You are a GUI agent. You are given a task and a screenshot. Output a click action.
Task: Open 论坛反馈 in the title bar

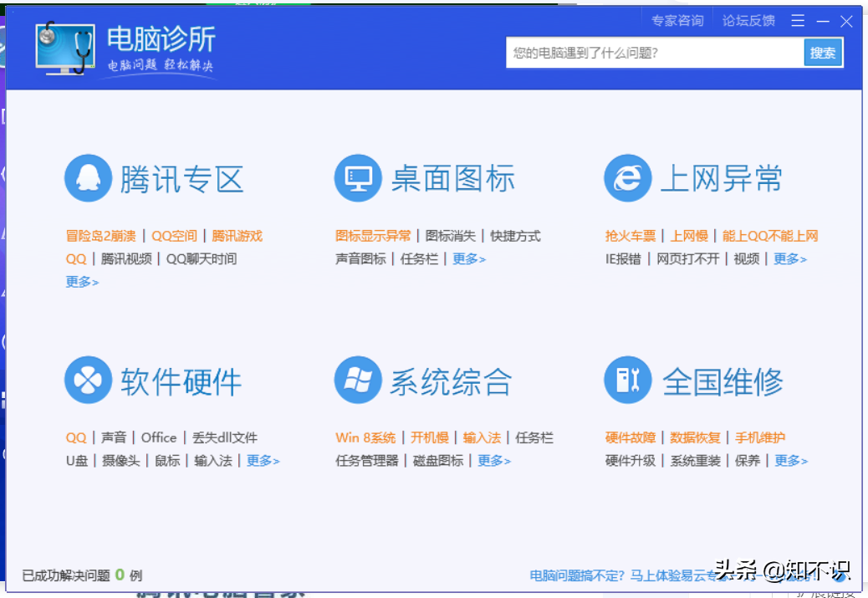point(748,20)
